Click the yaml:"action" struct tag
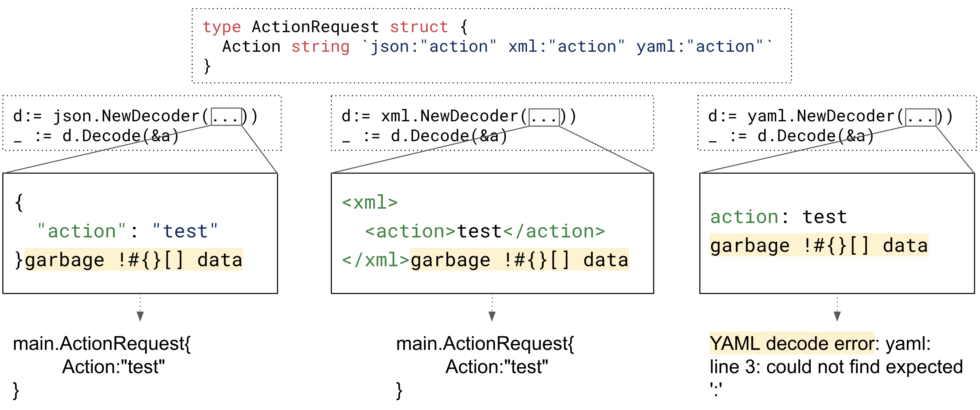The width and height of the screenshot is (980, 410). coord(700,47)
